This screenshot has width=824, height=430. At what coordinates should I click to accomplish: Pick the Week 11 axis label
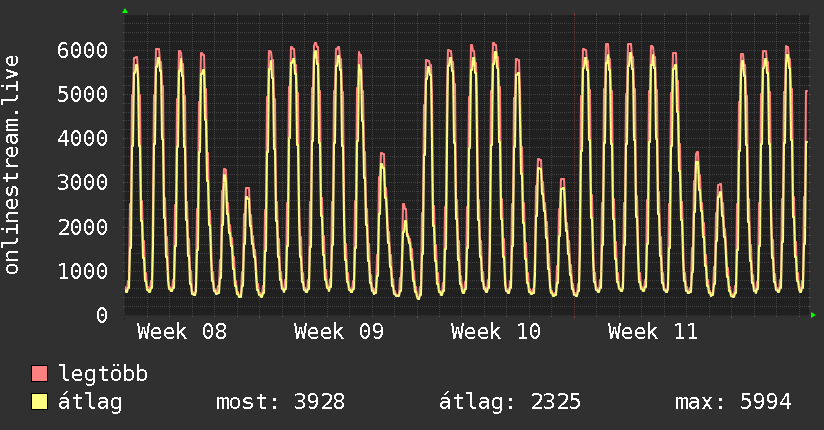click(653, 332)
